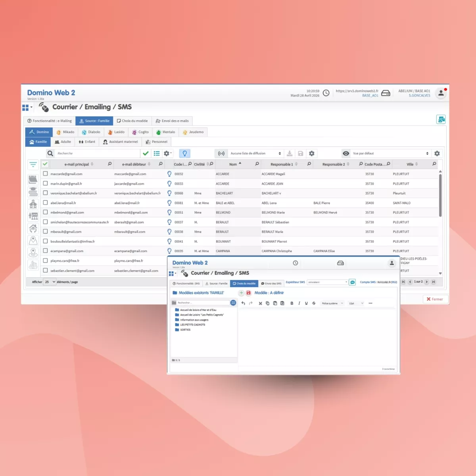The height and width of the screenshot is (476, 476).
Task: Click the graduation cap icon in the sidebar
Action: (x=33, y=192)
